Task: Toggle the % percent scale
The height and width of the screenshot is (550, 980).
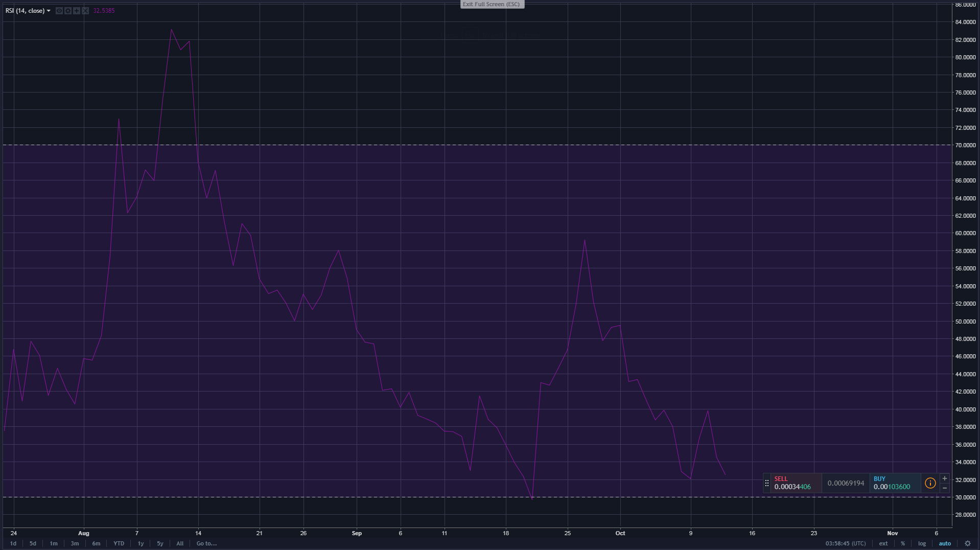Action: pos(903,543)
